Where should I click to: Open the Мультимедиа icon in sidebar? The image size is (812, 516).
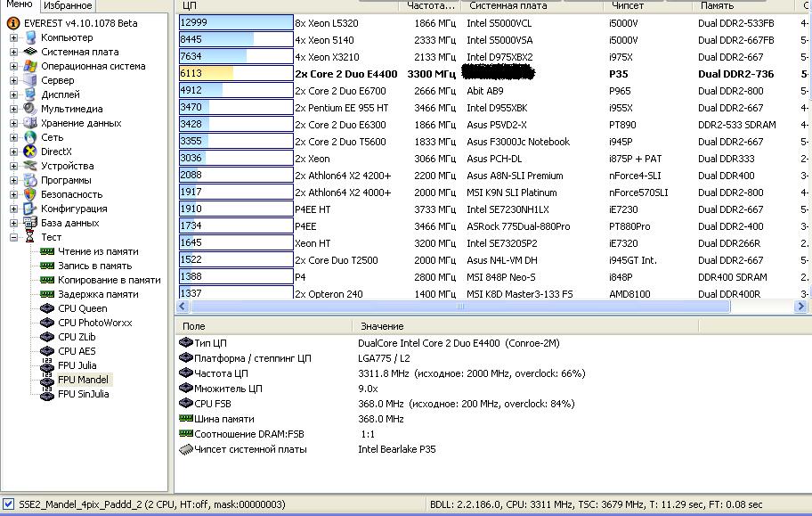pos(30,109)
